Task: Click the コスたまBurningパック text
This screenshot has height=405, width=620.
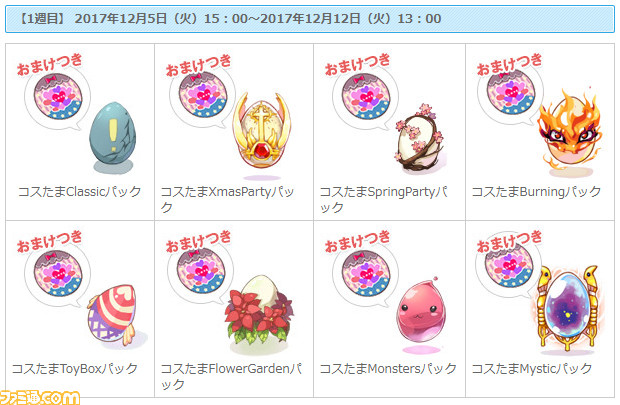Action: click(x=536, y=192)
